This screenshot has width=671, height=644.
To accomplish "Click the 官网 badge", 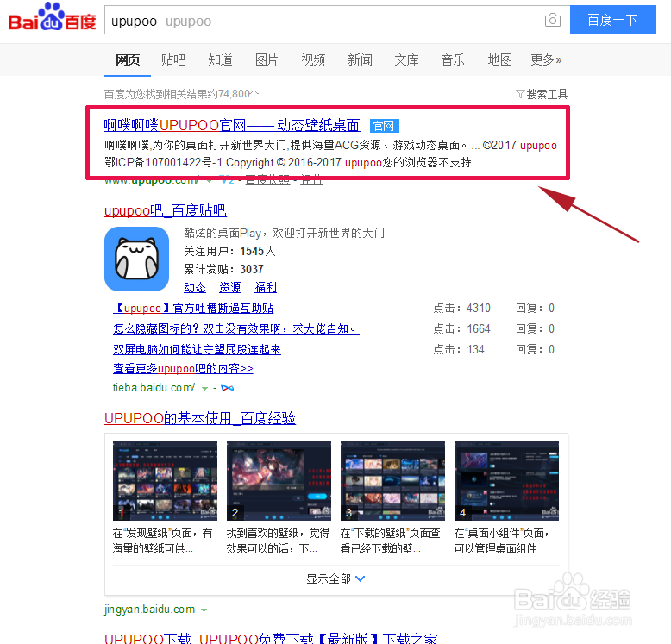I will 384,126.
